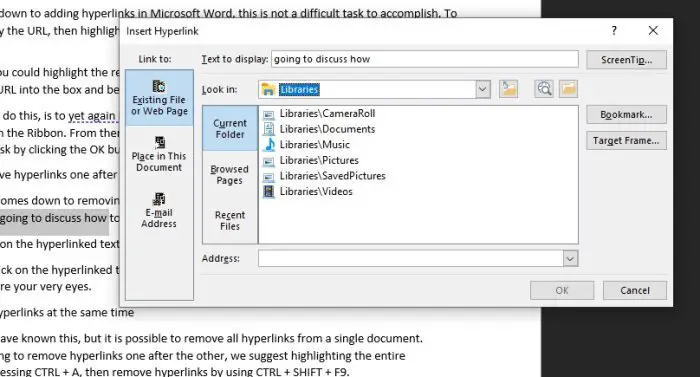This screenshot has height=377, width=700.
Task: Choose Place in This Document option
Action: pyautogui.click(x=159, y=155)
